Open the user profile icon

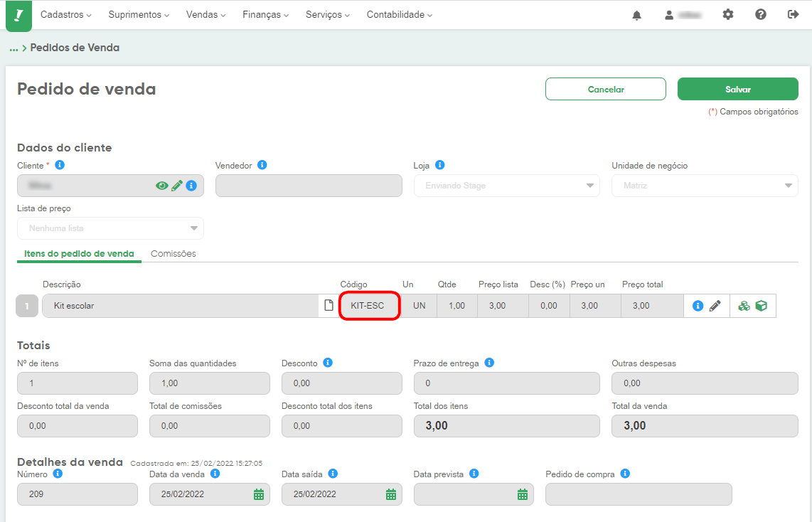point(669,15)
